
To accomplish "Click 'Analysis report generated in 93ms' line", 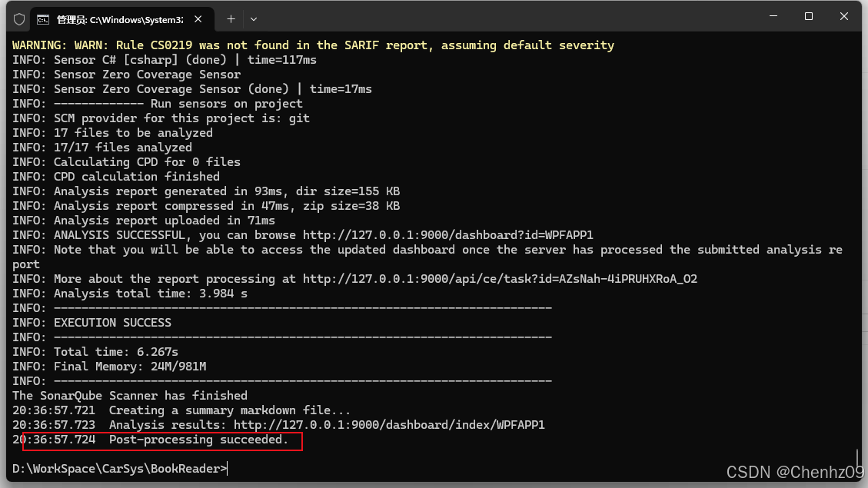I will pyautogui.click(x=206, y=191).
